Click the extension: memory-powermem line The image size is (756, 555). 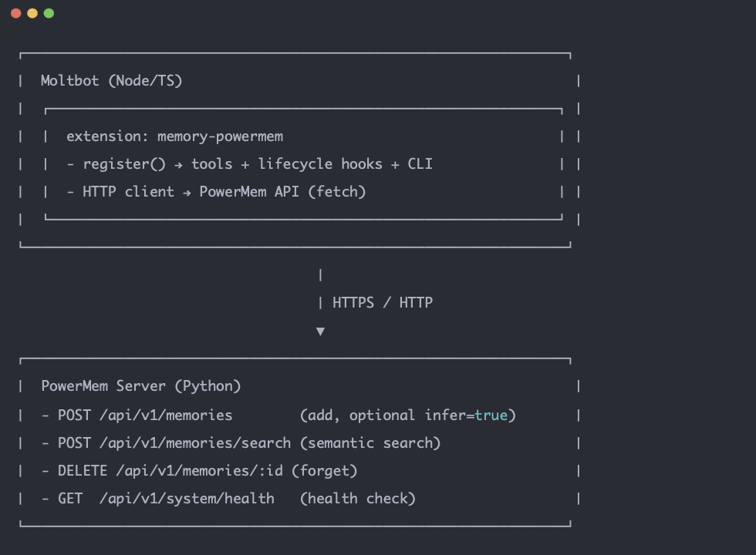(174, 136)
